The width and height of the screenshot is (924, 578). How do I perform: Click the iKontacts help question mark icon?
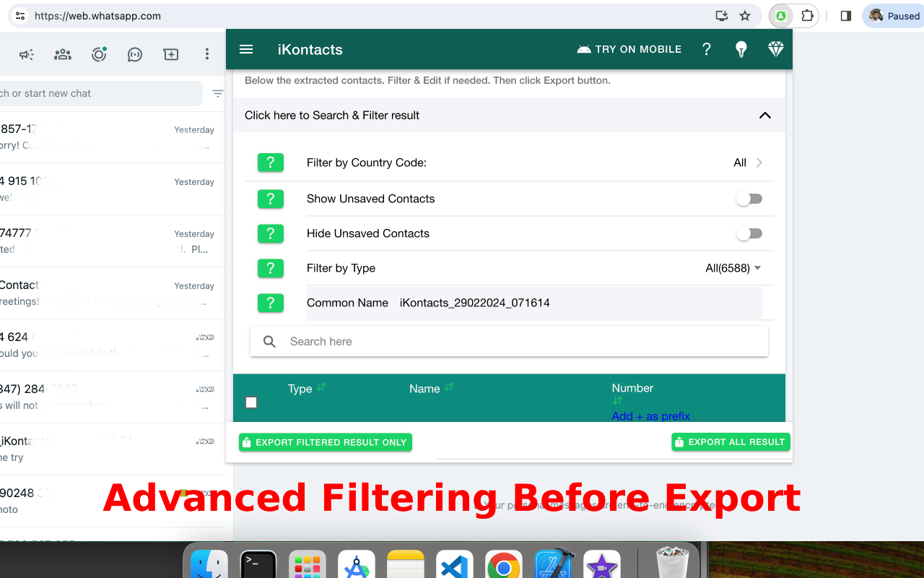(706, 49)
